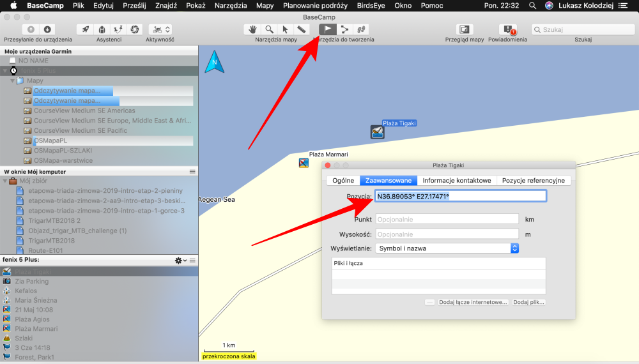Open the Wyświetlanie Symbol i nazwa dropdown
This screenshot has width=639, height=364.
tap(447, 248)
